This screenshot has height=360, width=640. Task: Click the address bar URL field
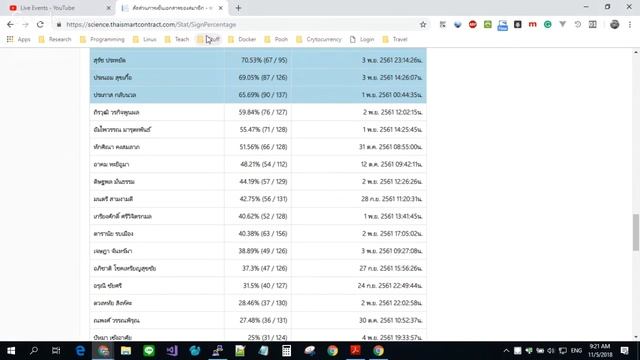click(241, 24)
